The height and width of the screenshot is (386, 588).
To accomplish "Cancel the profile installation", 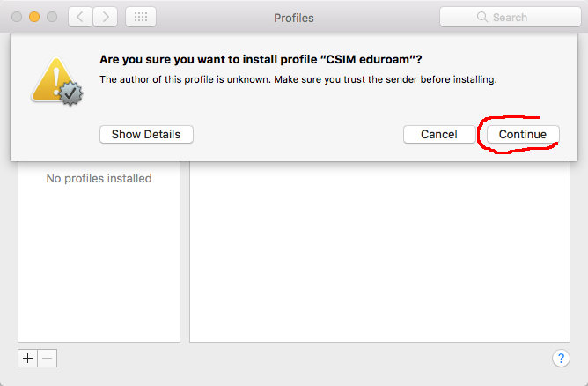I will point(439,135).
